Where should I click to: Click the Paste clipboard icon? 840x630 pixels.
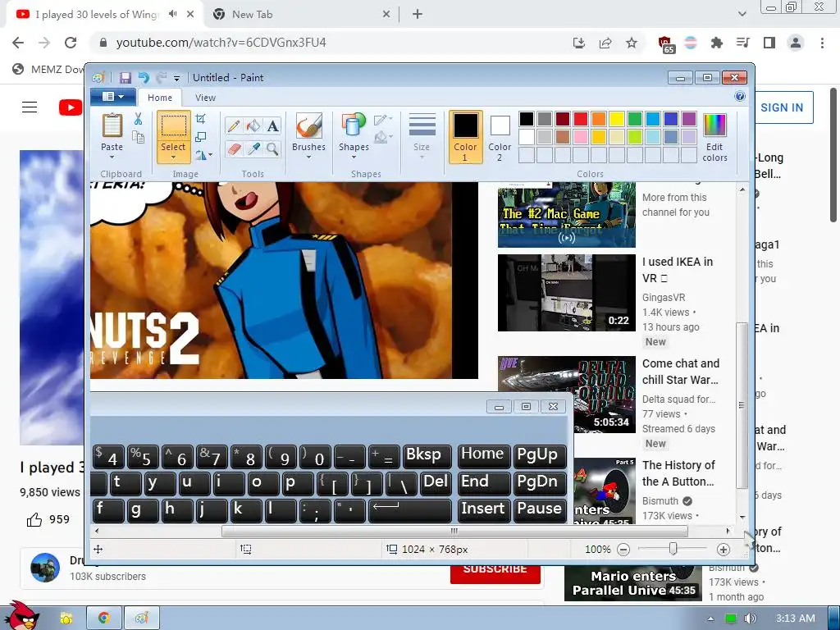(112, 126)
